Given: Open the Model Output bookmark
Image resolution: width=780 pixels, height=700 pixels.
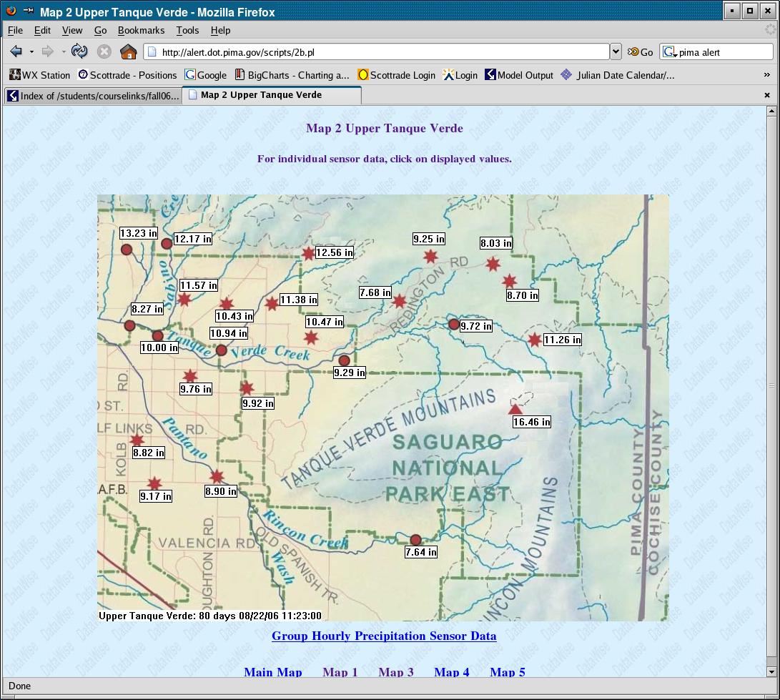Looking at the screenshot, I should point(519,75).
